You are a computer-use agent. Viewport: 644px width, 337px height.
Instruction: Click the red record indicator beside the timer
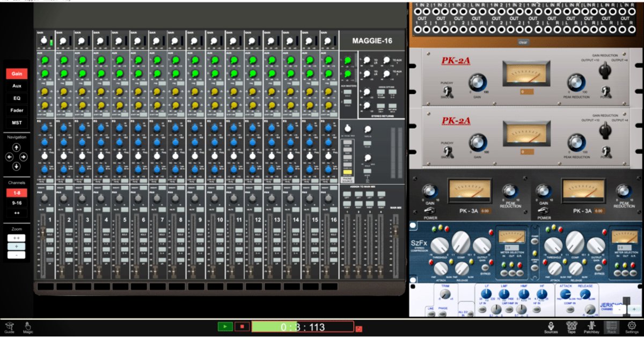[x=358, y=328]
